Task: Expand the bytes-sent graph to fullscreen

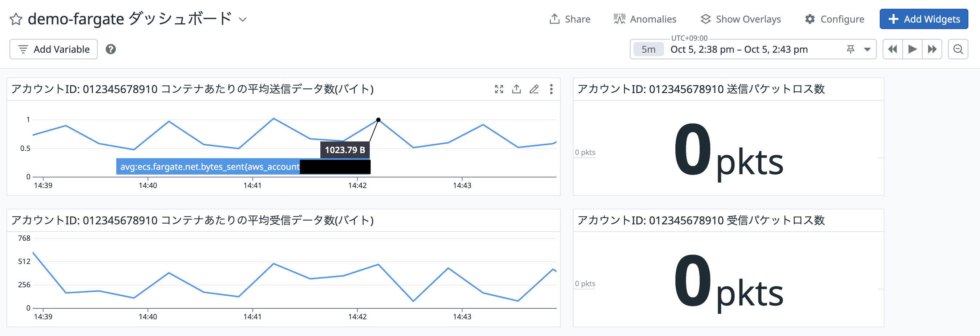Action: [499, 89]
